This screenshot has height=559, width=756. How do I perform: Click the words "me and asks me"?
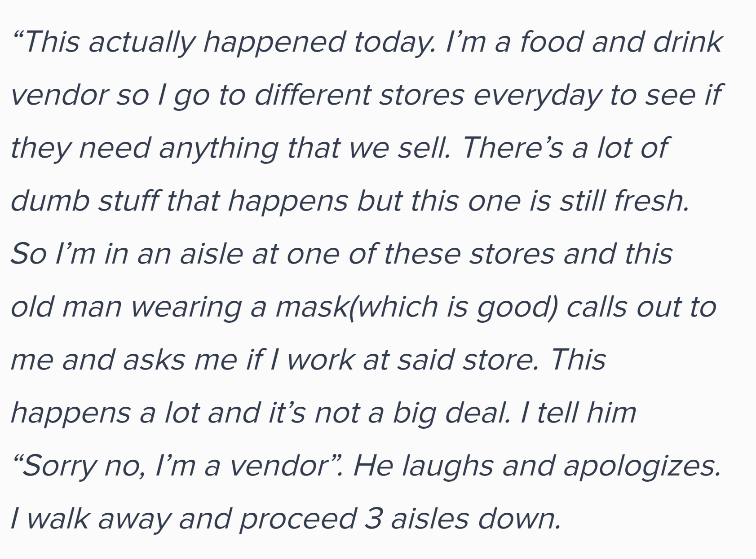click(x=123, y=360)
